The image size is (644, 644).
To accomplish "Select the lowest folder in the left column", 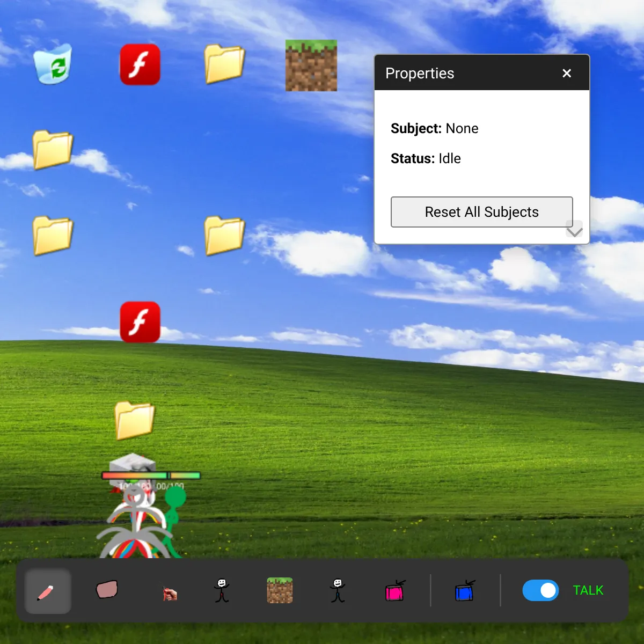I will click(x=53, y=236).
